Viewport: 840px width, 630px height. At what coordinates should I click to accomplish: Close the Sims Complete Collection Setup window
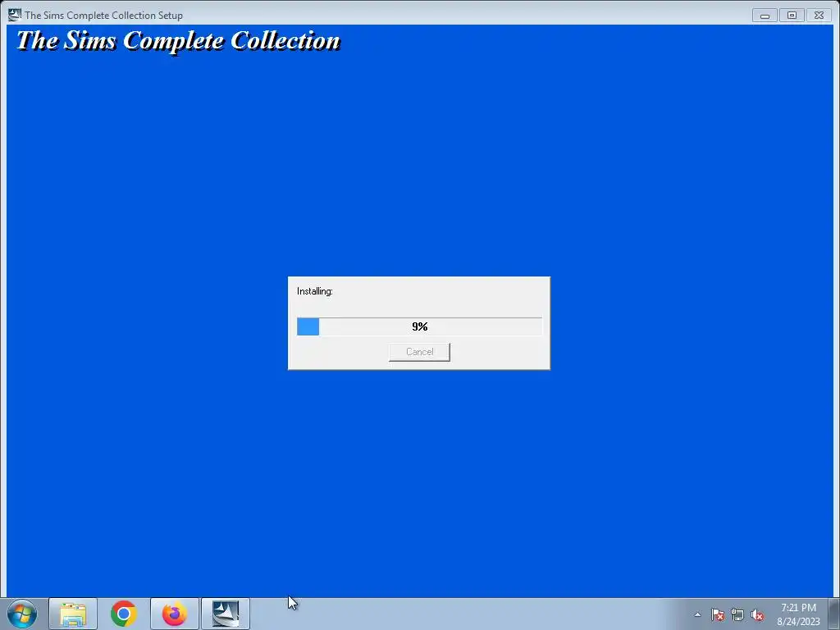click(819, 16)
